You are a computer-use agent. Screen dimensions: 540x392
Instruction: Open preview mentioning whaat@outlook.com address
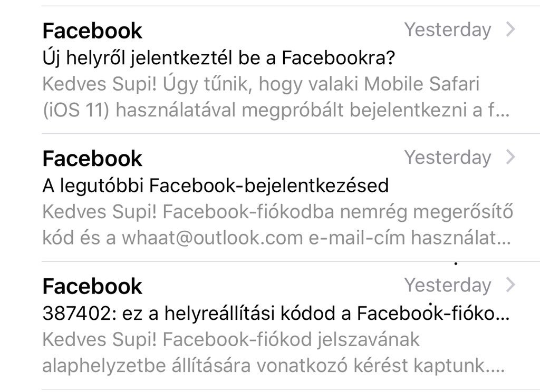point(277,224)
